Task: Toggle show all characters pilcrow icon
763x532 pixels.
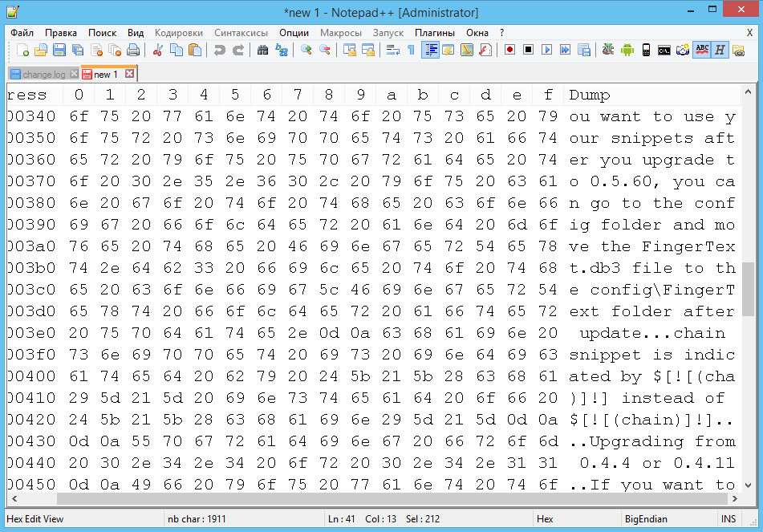Action: 411,50
